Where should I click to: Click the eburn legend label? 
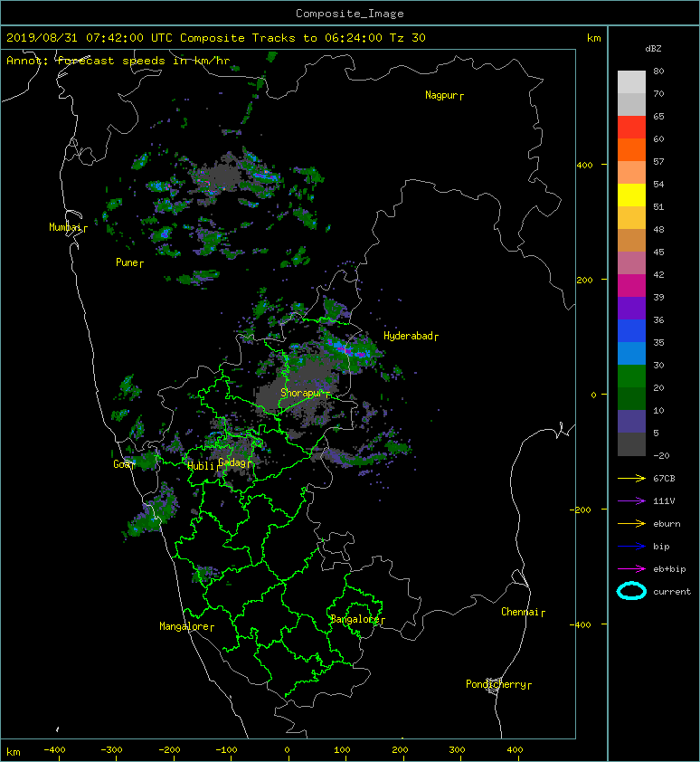pyautogui.click(x=667, y=524)
